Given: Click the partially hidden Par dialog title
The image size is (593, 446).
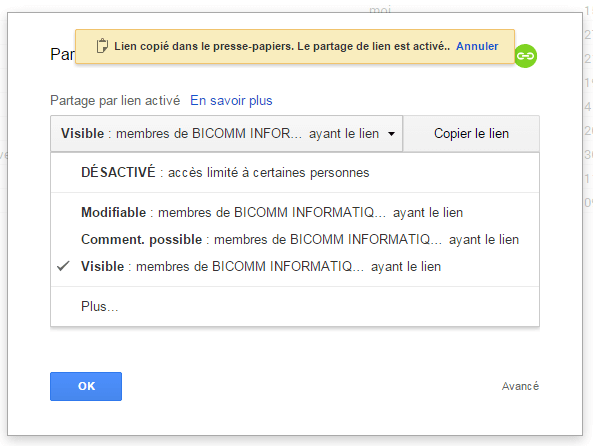Looking at the screenshot, I should point(62,54).
